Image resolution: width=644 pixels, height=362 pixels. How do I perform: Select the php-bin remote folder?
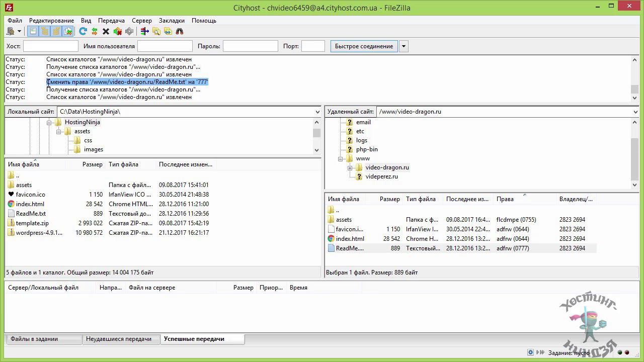coord(367,149)
